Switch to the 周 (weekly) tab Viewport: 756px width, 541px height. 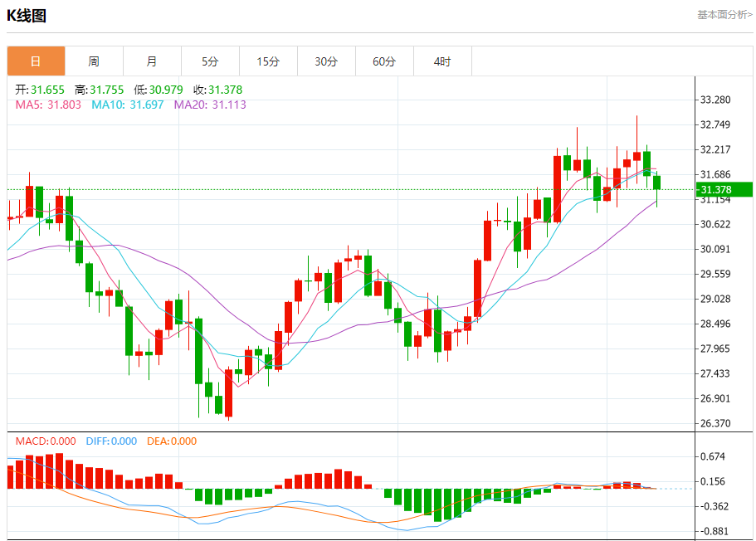(x=94, y=61)
